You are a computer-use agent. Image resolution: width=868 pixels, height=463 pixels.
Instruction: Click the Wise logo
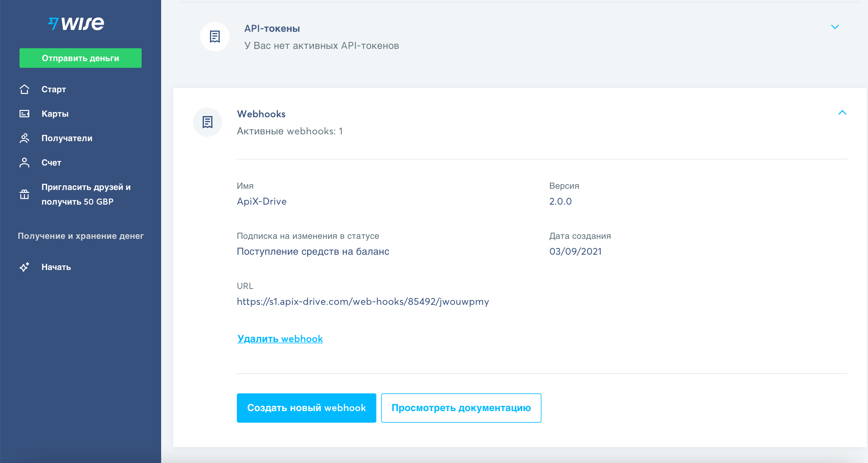(76, 24)
